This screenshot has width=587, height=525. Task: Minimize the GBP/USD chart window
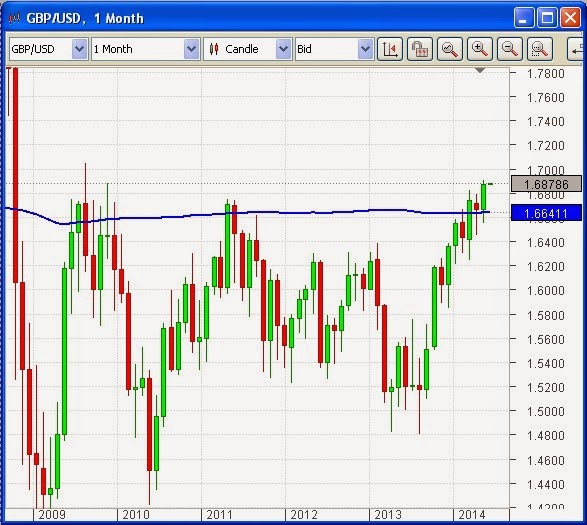[524, 17]
